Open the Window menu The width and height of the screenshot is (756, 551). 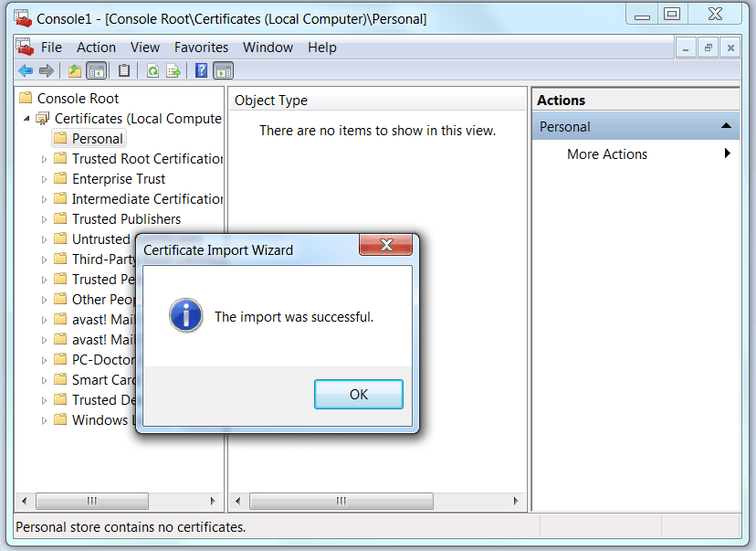(268, 48)
